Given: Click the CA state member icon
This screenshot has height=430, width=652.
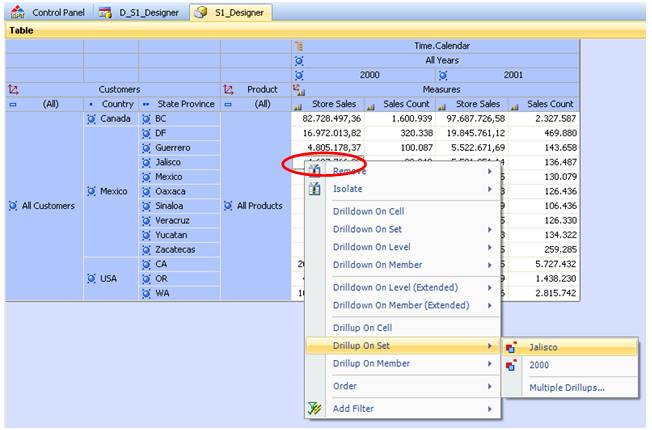Looking at the screenshot, I should point(146,264).
